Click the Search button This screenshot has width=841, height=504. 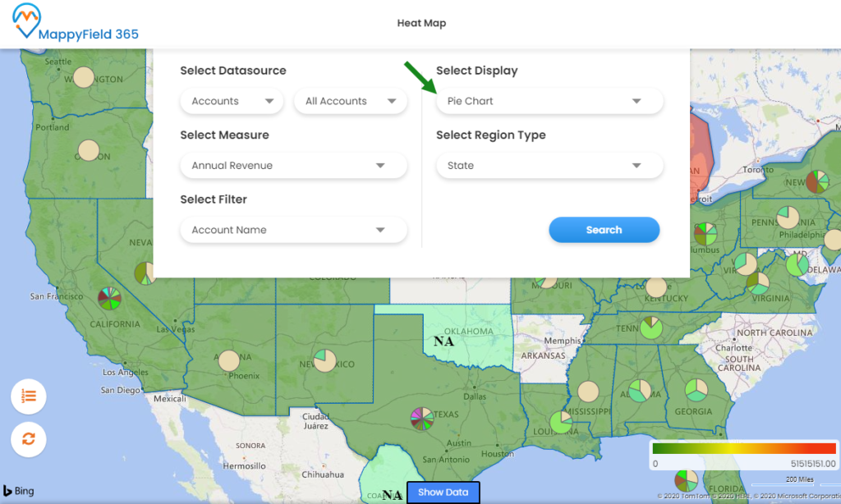click(604, 230)
